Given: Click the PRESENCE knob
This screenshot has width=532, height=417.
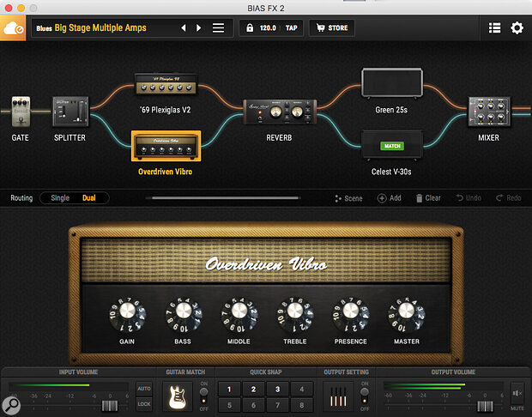Looking at the screenshot, I should pos(351,314).
